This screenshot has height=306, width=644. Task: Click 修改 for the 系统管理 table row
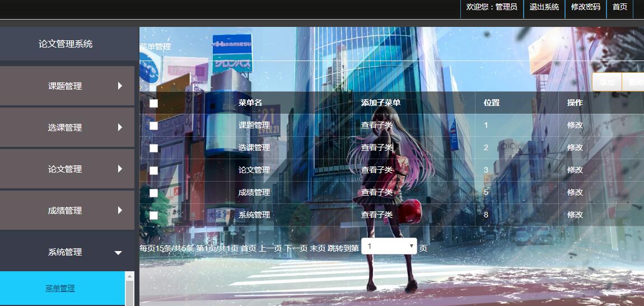[575, 215]
